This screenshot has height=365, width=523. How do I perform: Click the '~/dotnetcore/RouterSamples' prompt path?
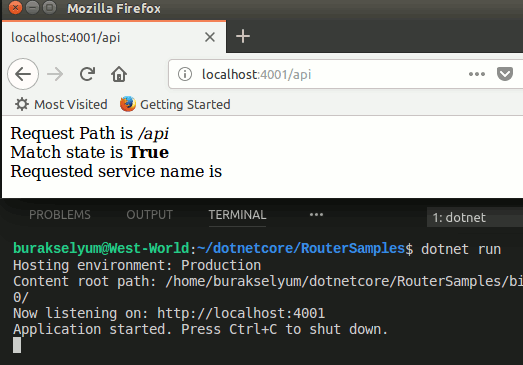pyautogui.click(x=301, y=249)
